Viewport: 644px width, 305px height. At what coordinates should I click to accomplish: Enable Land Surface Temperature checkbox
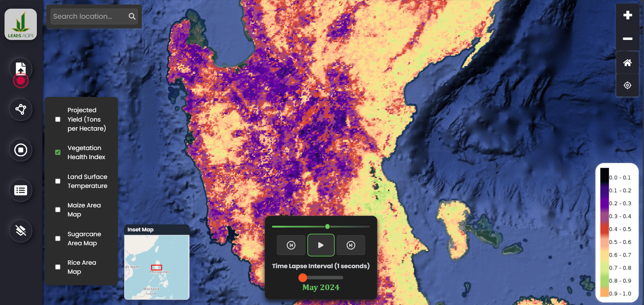pyautogui.click(x=58, y=181)
